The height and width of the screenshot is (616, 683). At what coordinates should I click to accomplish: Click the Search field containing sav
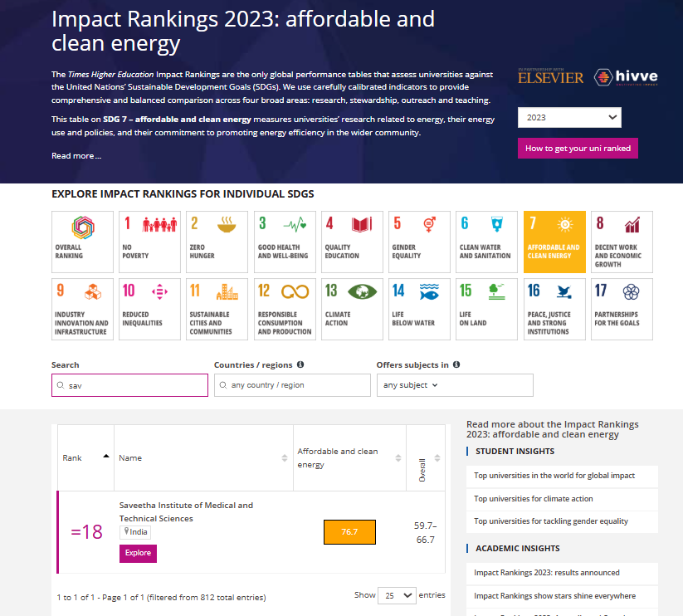pyautogui.click(x=129, y=385)
